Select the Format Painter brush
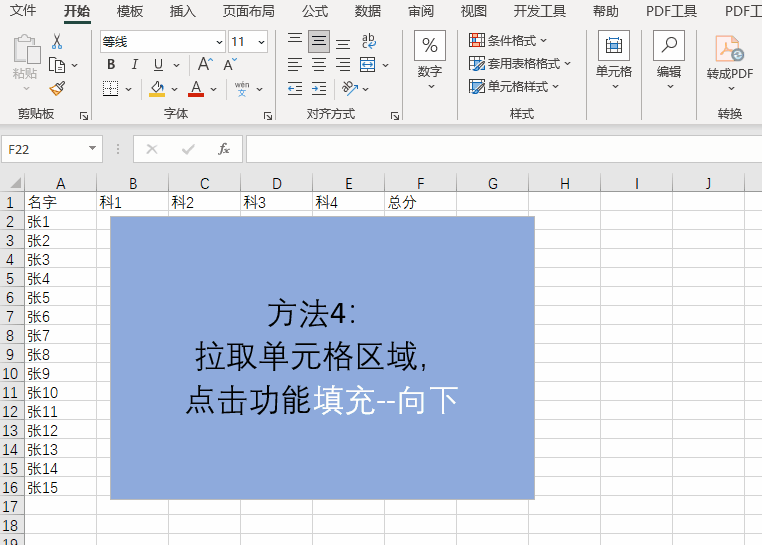Screen dimensions: 762x545 click(x=57, y=88)
